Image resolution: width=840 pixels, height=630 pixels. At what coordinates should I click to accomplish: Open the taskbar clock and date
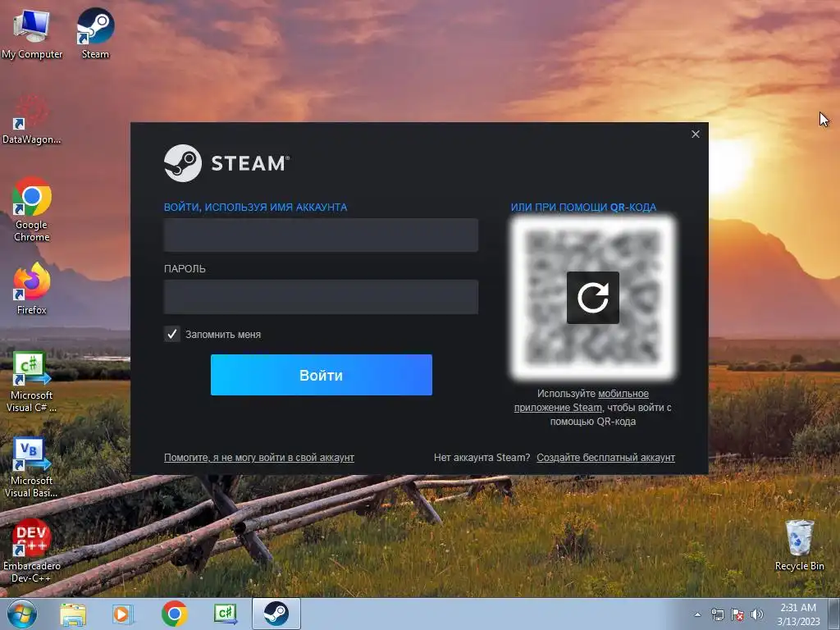point(798,614)
